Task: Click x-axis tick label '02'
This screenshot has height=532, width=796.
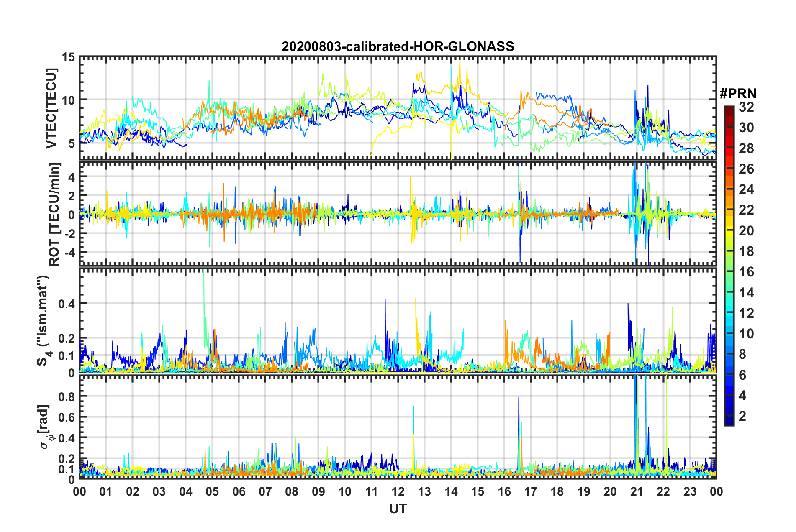Action: tap(133, 491)
